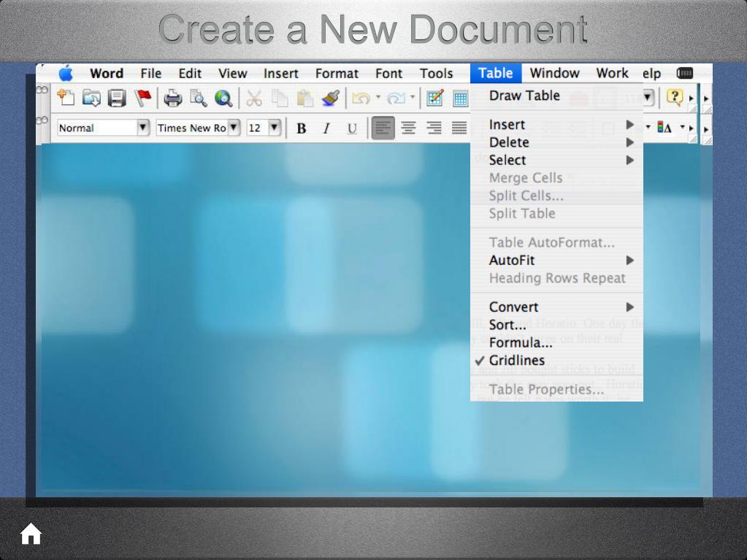Expand the Insert submenu in Table menu

(x=556, y=125)
